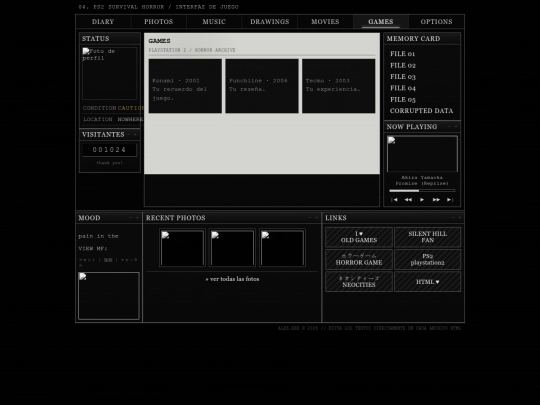Screen dimensions: 540x405
Task: Select the MOVIES tab
Action: point(325,22)
